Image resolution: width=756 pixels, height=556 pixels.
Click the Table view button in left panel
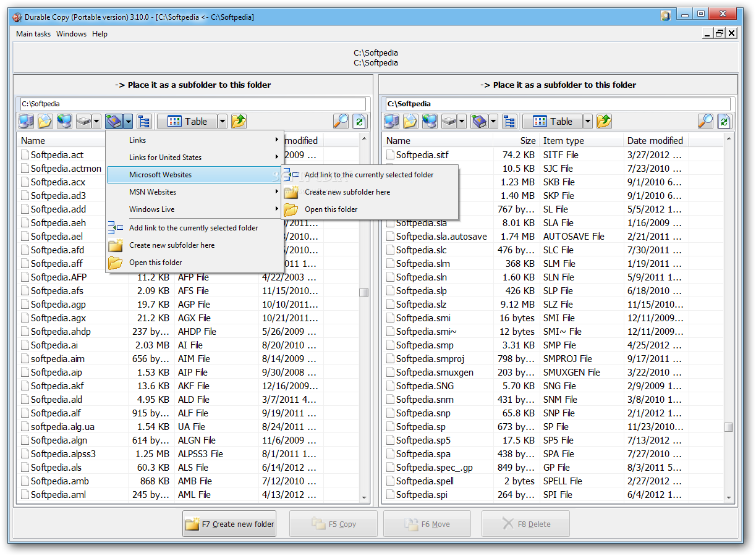[187, 121]
